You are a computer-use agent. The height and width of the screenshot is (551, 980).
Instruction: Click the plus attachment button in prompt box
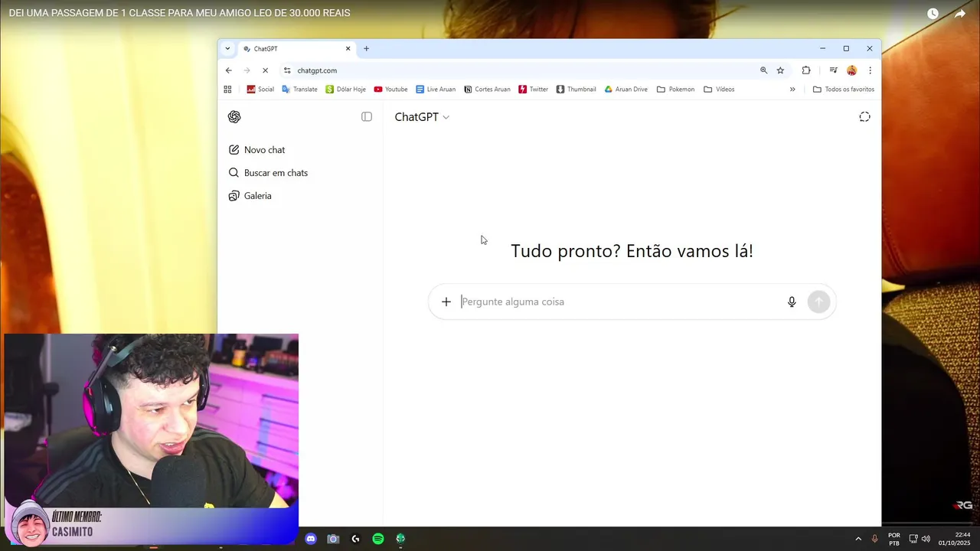[x=446, y=302]
